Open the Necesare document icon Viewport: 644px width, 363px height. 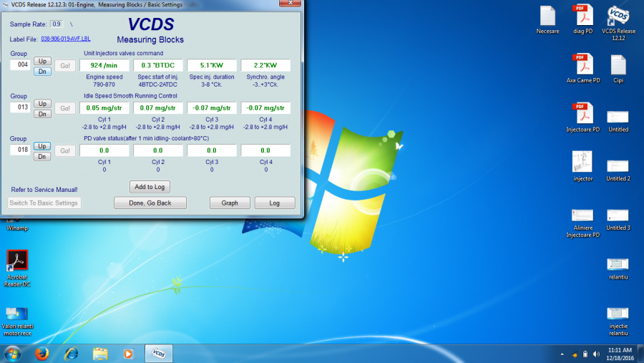pos(547,16)
